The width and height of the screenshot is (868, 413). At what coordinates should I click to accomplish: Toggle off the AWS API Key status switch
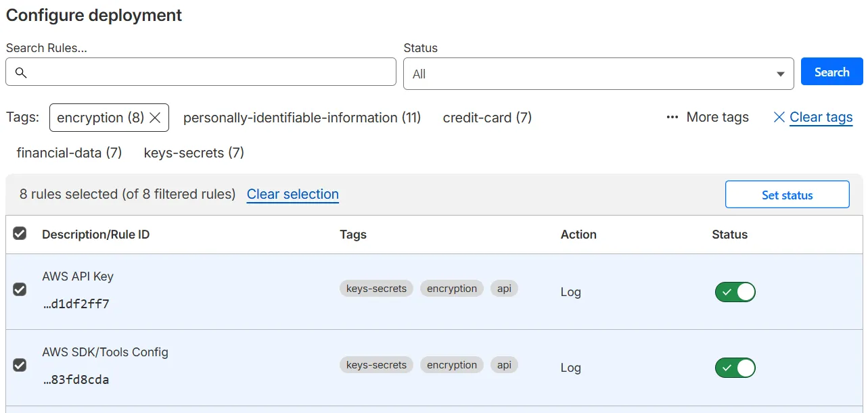pos(735,291)
